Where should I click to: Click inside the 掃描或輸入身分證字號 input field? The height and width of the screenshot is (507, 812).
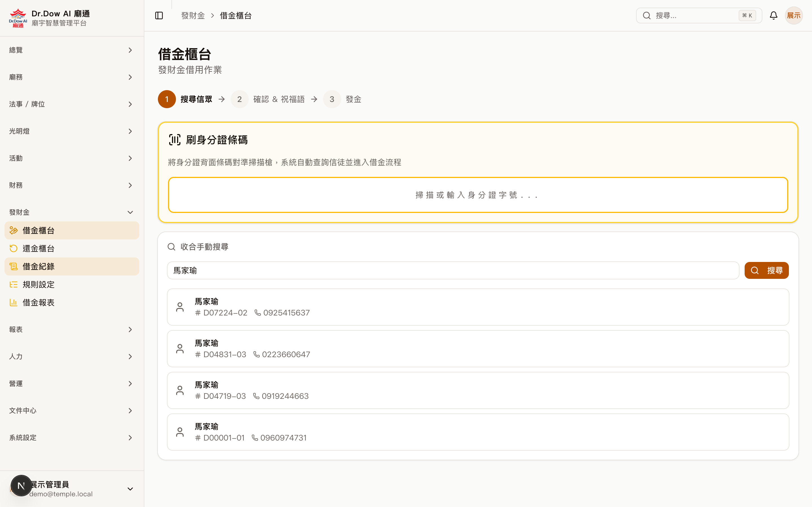(477, 194)
